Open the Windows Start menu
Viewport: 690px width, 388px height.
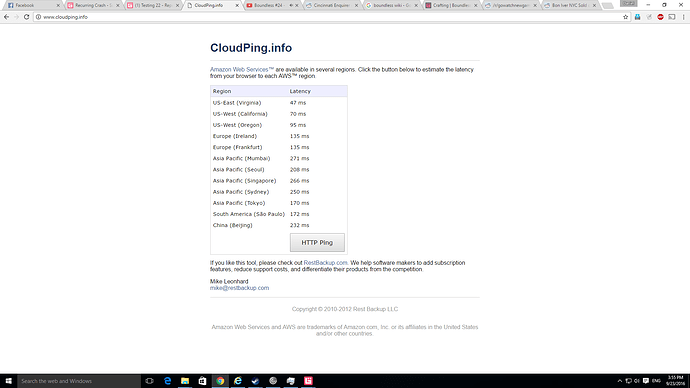[x=8, y=381]
